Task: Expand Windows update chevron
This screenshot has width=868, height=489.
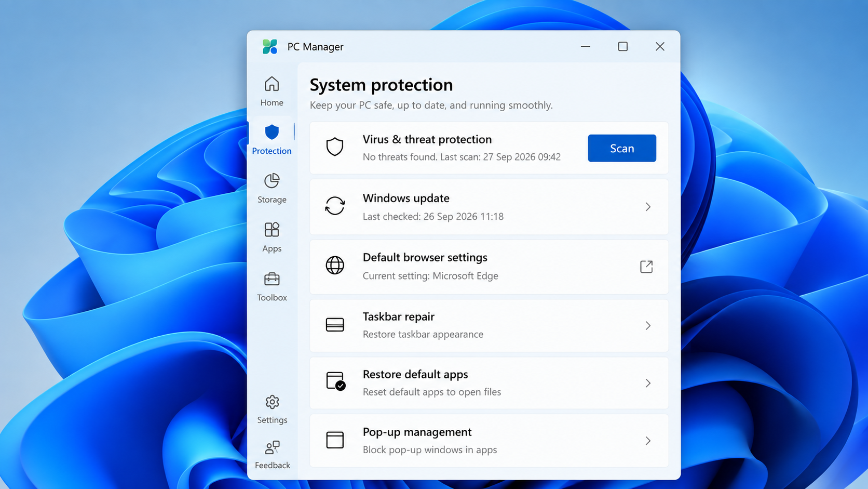Action: click(648, 207)
